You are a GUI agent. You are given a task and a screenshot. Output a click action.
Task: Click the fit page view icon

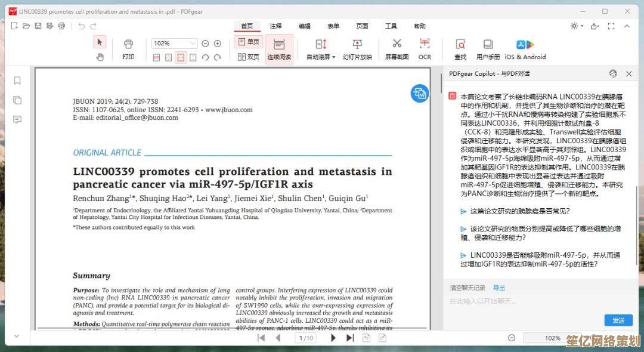[x=168, y=57]
